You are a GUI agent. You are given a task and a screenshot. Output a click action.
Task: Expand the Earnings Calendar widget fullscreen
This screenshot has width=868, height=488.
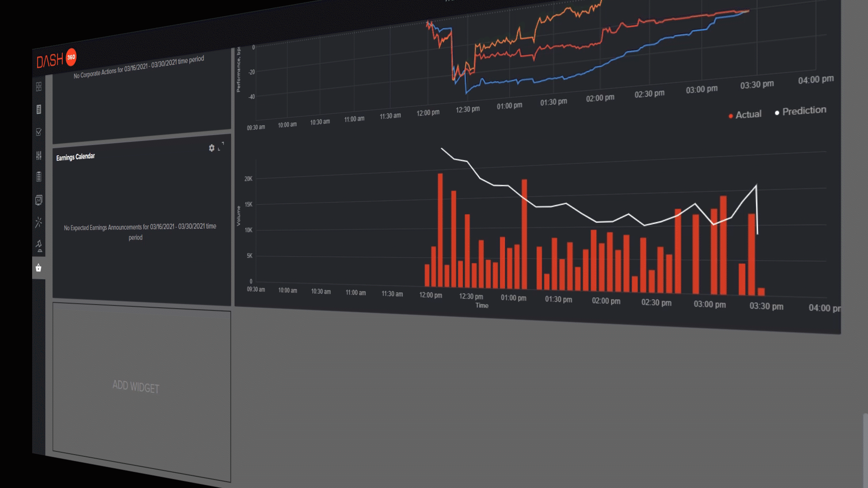pos(221,146)
